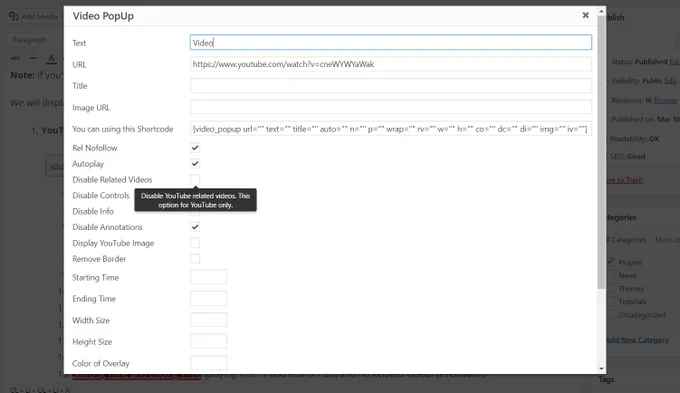
Task: Check the Tutorials category checkbox
Action: point(611,301)
